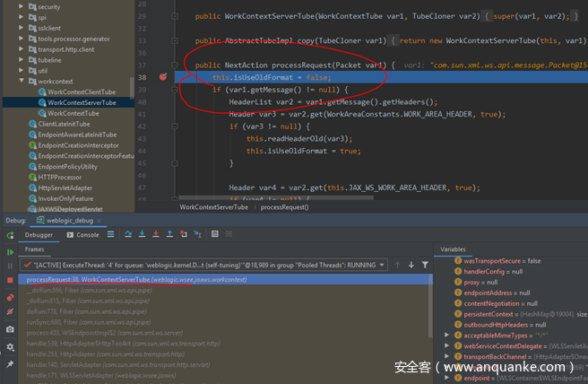Toggle breakpoint on line 38
The image size is (588, 384).
(x=162, y=77)
